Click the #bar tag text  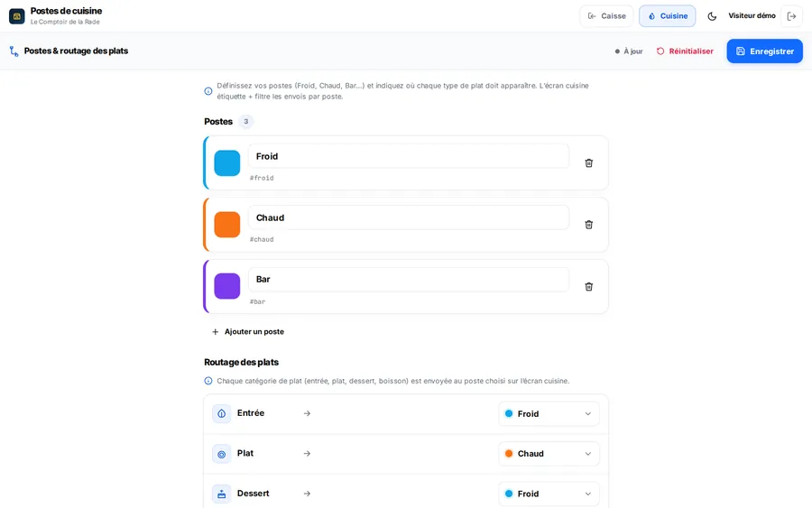257,302
